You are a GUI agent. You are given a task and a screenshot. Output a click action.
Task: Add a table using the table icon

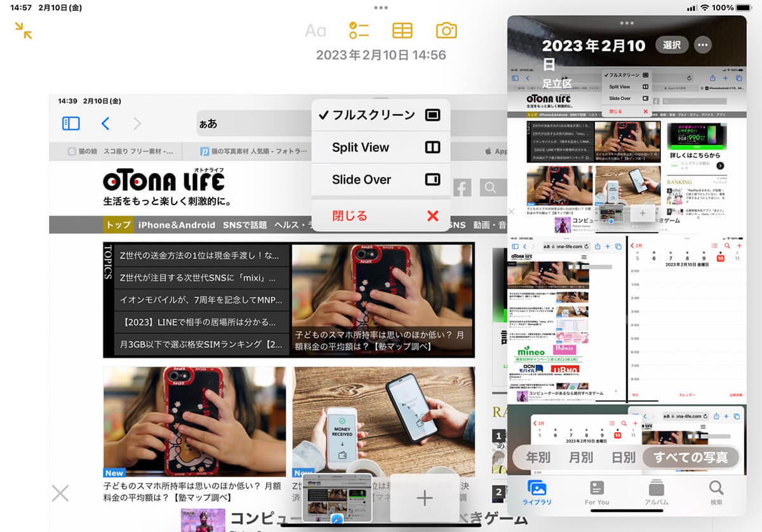[402, 30]
